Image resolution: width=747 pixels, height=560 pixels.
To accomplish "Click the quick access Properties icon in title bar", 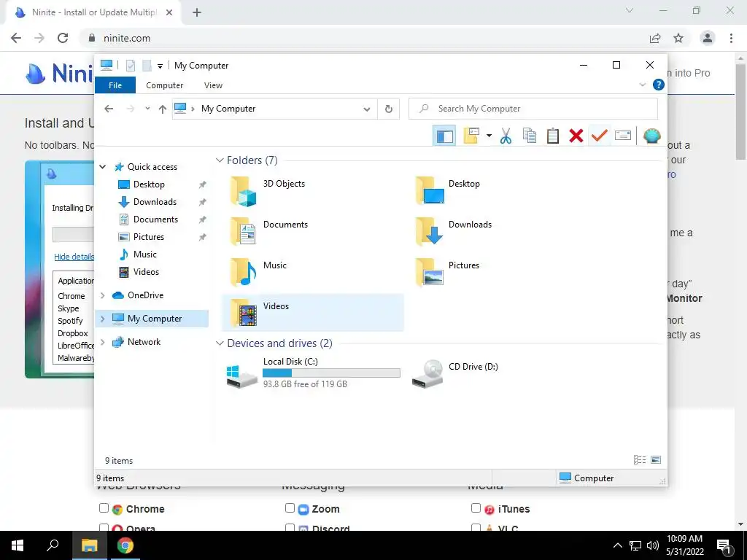I will pyautogui.click(x=131, y=66).
